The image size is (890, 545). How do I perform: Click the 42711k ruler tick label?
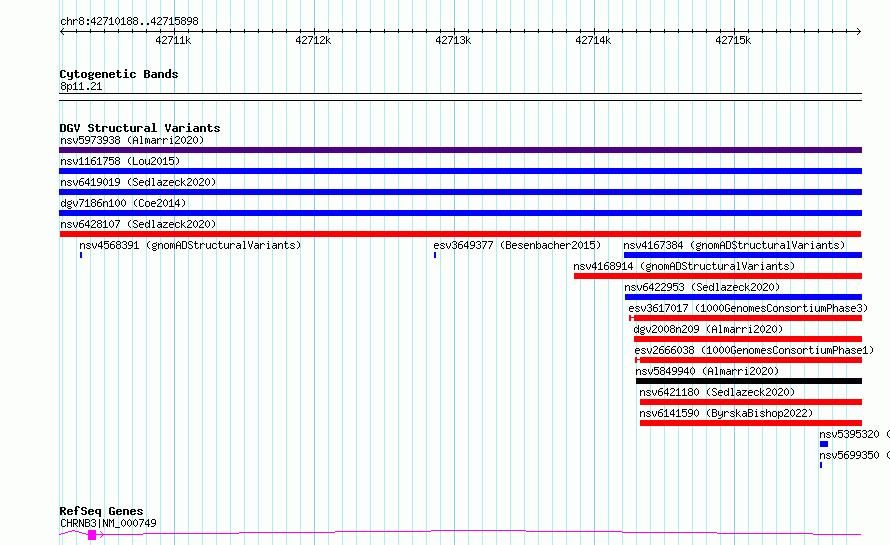[173, 40]
